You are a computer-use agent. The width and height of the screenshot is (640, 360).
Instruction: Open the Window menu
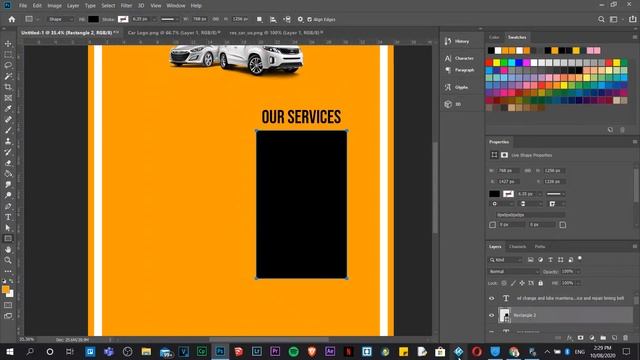click(176, 6)
